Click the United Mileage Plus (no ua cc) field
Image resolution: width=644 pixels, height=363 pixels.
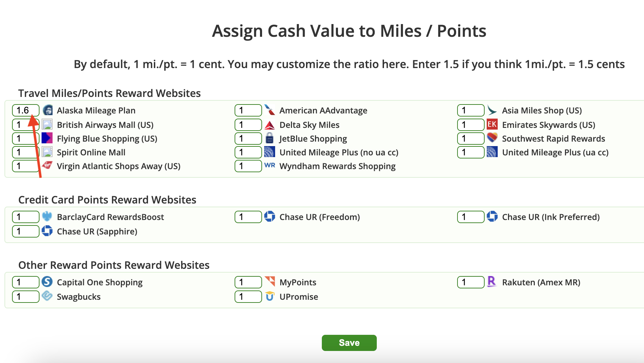point(248,152)
